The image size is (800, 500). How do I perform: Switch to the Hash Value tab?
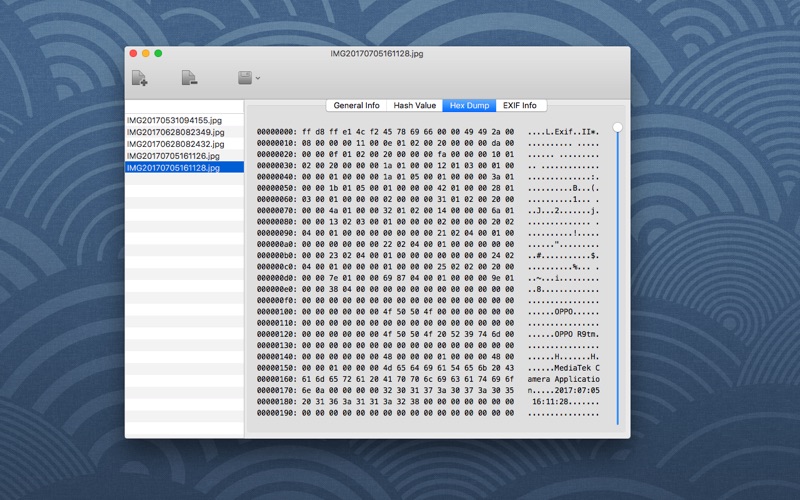[414, 105]
